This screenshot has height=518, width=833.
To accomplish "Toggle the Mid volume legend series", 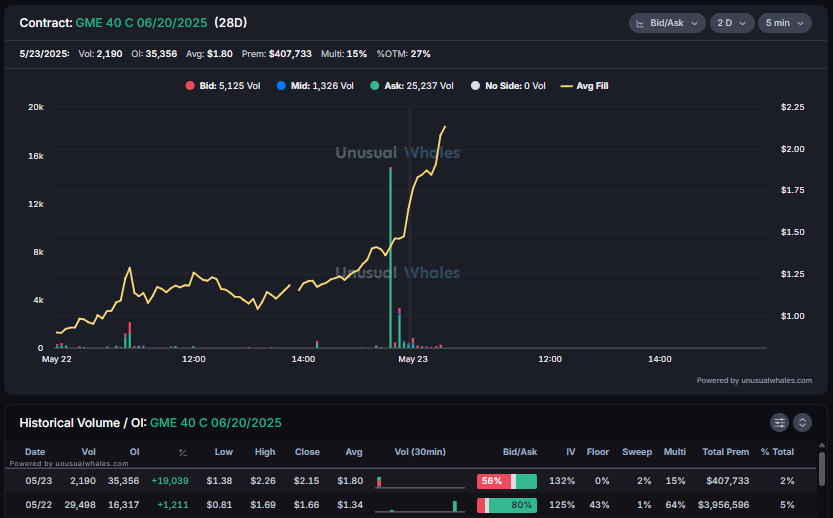I will pos(315,86).
